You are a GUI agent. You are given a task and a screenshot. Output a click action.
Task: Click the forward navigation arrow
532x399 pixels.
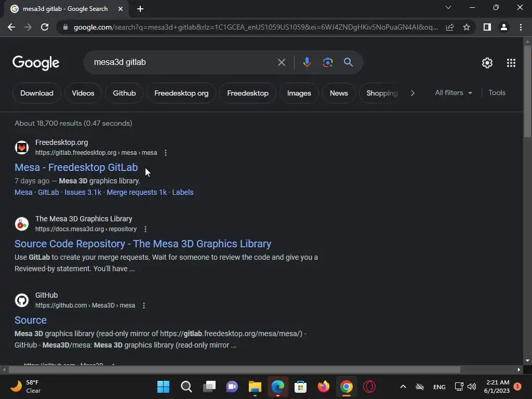[28, 27]
